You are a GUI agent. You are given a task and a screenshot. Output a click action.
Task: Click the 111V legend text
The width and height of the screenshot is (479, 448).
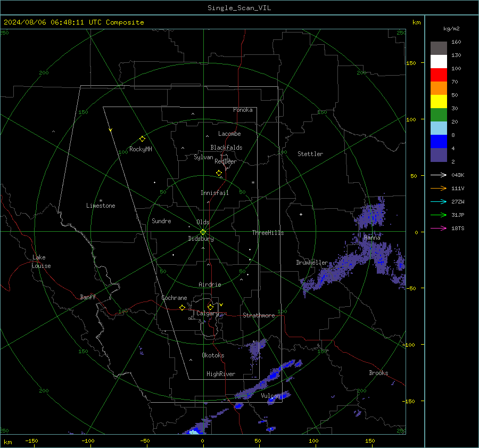click(458, 189)
